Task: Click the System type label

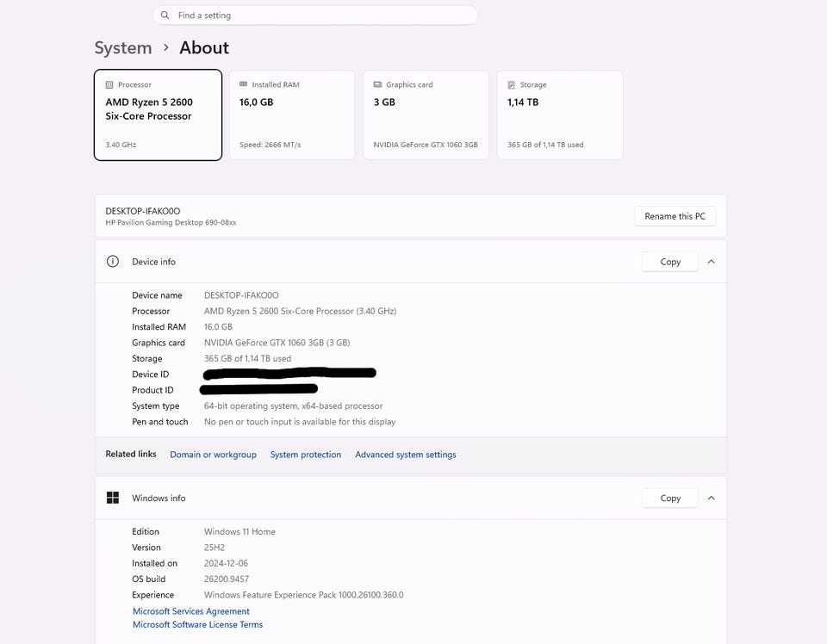Action: point(156,406)
